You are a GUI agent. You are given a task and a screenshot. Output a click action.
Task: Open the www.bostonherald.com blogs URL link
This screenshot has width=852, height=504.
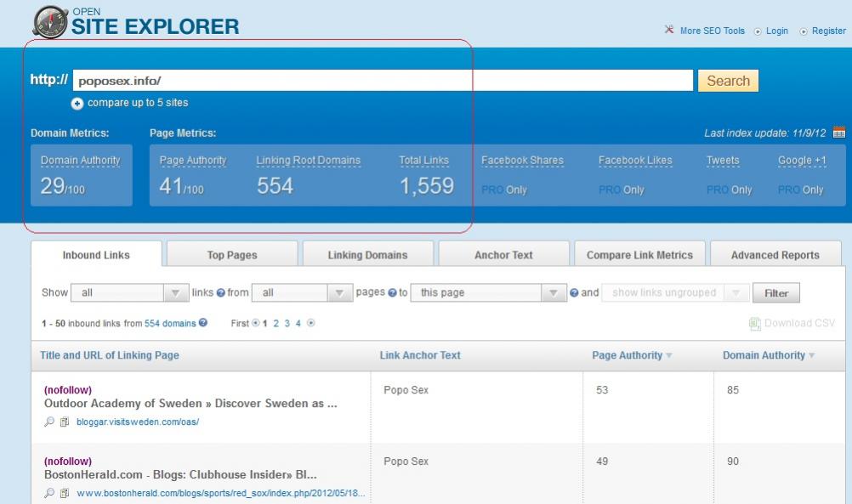(220, 493)
